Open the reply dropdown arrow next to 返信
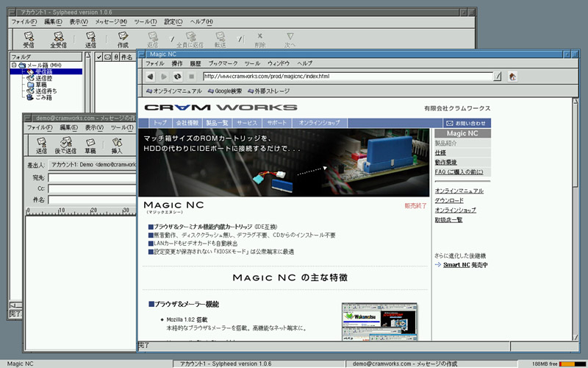588x368 pixels. click(173, 39)
